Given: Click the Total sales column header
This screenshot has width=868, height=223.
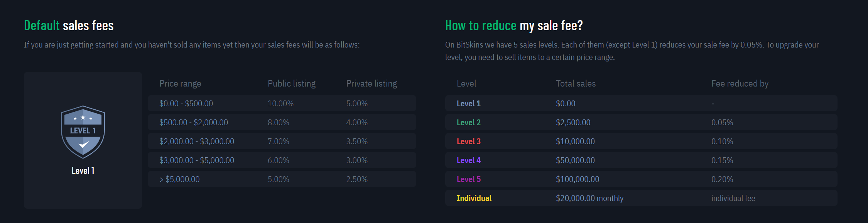Looking at the screenshot, I should tap(576, 83).
